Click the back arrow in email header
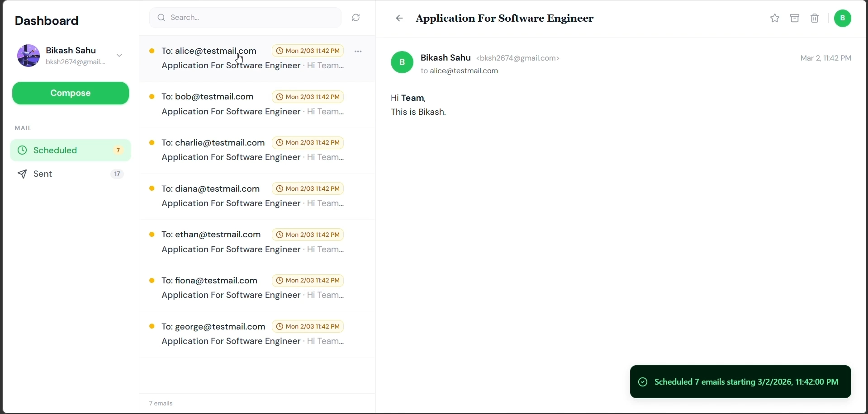Viewport: 868px width, 414px height. [399, 19]
